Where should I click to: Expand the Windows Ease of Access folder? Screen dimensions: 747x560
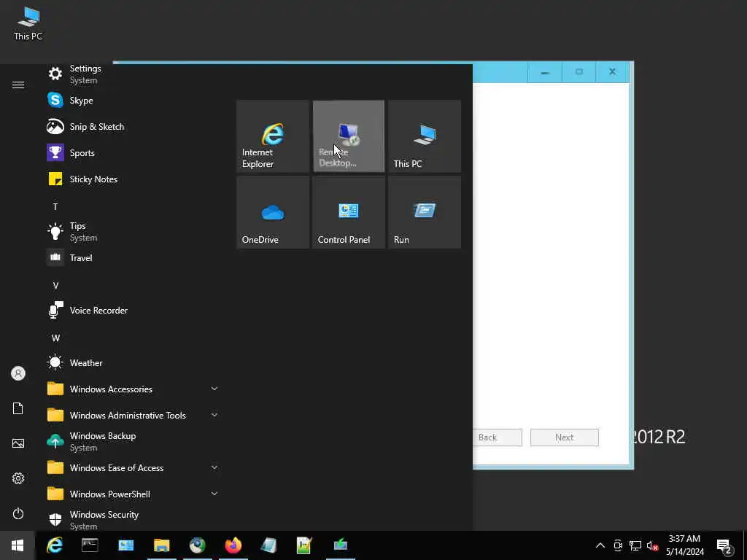tap(131, 467)
